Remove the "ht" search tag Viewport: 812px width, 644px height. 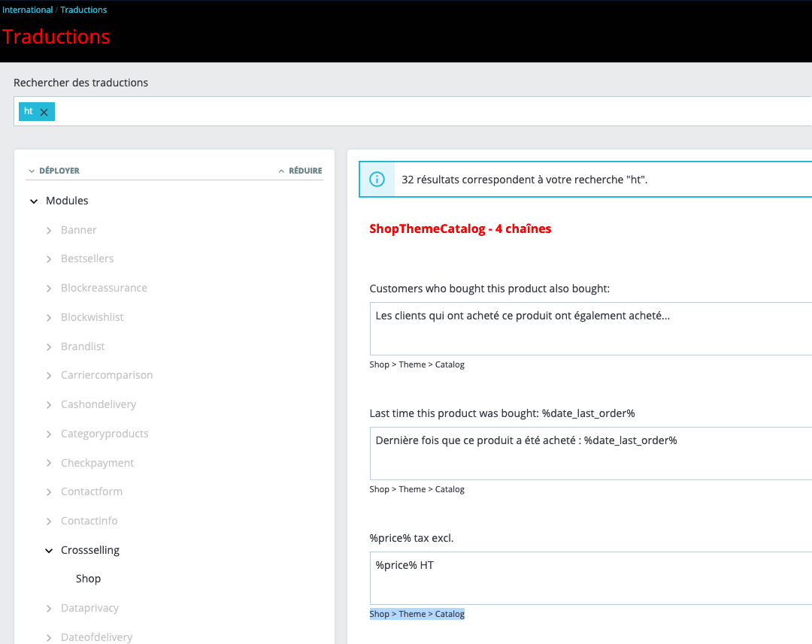(44, 112)
